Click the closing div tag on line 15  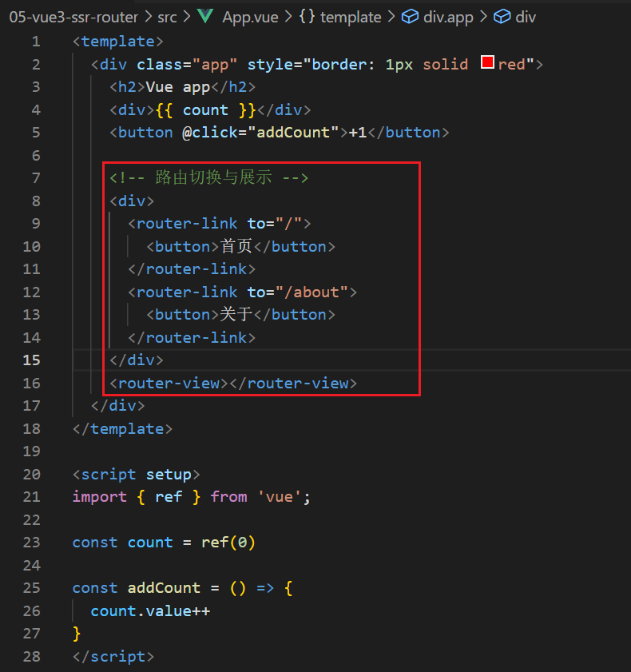click(x=137, y=360)
